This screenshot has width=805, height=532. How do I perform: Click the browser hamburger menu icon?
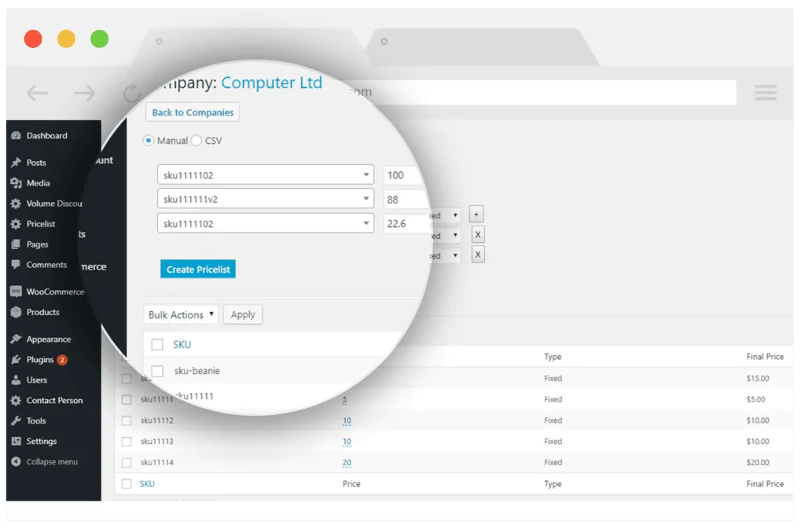[x=766, y=93]
